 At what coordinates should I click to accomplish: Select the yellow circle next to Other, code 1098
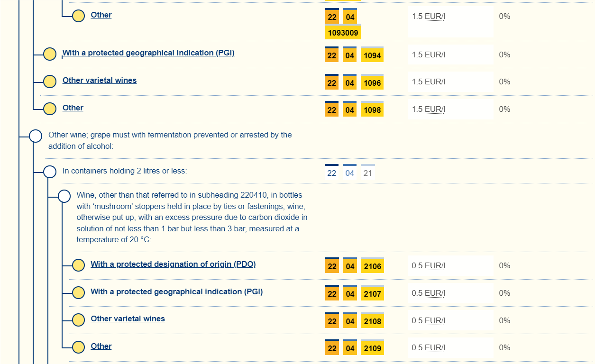[50, 109]
